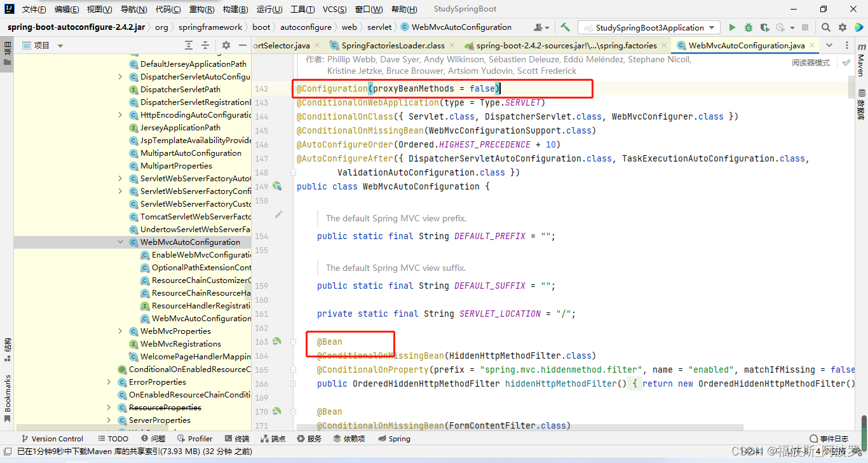The height and width of the screenshot is (463, 868).
Task: Open the Spring tool window
Action: coord(394,438)
